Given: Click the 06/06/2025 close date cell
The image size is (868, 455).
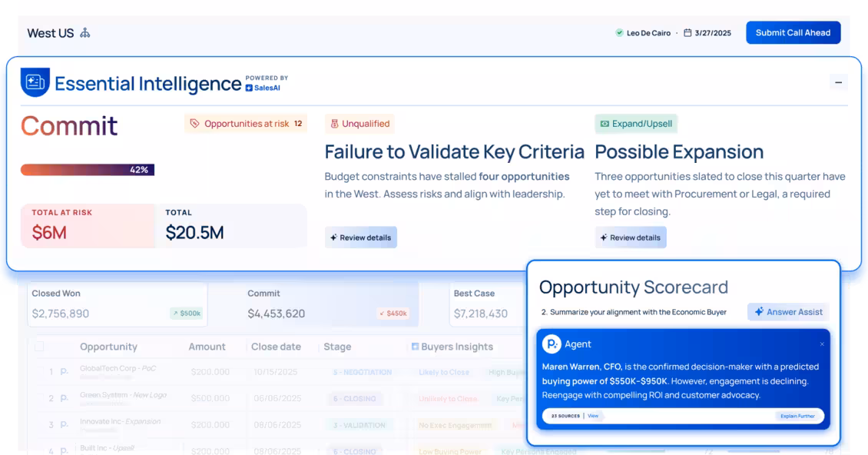Looking at the screenshot, I should pyautogui.click(x=277, y=398).
